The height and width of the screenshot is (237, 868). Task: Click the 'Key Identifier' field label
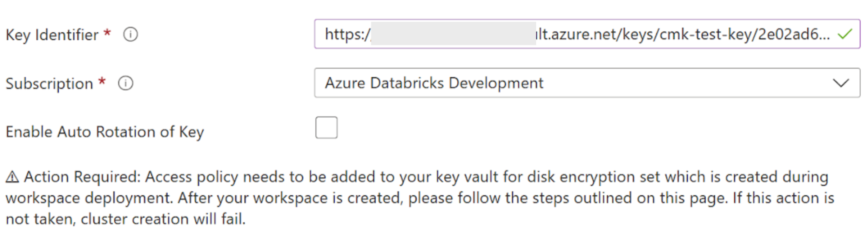click(x=52, y=35)
